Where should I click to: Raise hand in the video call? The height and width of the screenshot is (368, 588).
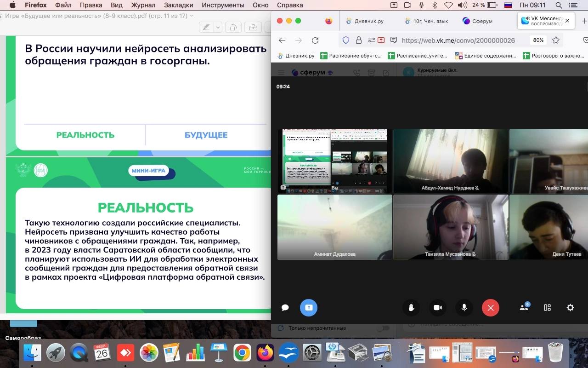point(411,308)
